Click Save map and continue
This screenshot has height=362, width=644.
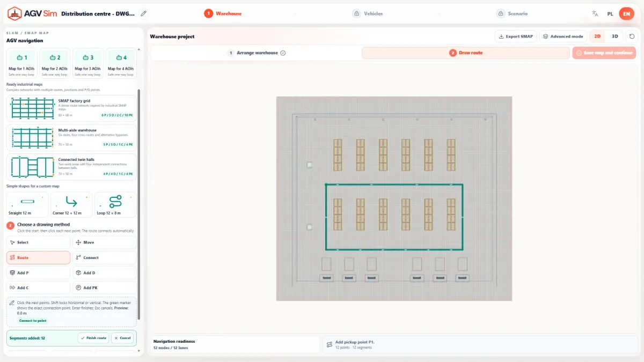(604, 53)
